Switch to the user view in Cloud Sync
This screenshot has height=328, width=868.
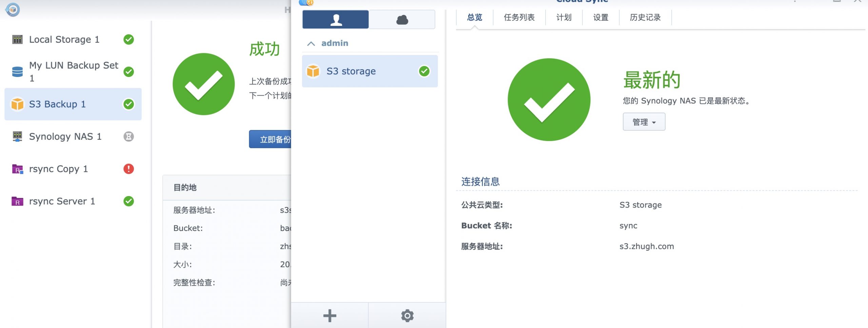click(x=335, y=20)
